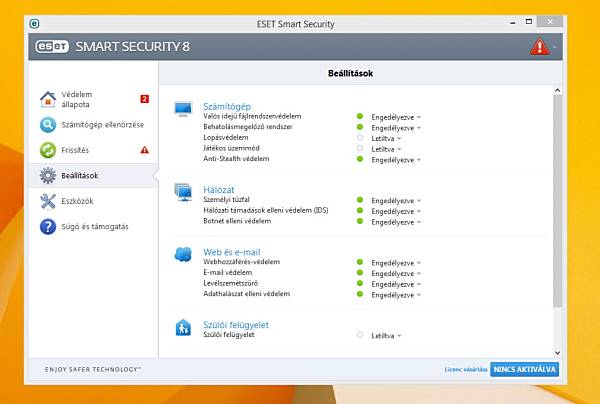
Task: Click the vertical scrollbar thumb
Action: pos(557,201)
